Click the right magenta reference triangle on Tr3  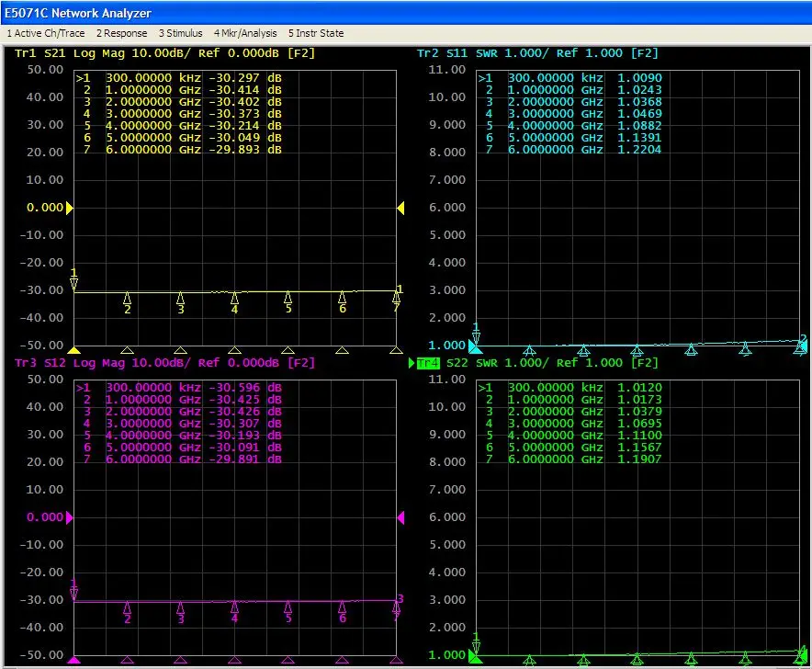pyautogui.click(x=400, y=517)
